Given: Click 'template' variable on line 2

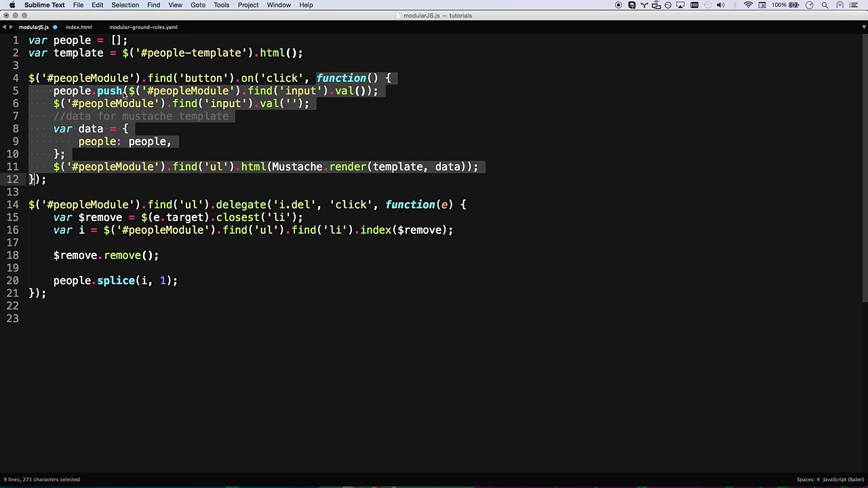Looking at the screenshot, I should click(79, 53).
